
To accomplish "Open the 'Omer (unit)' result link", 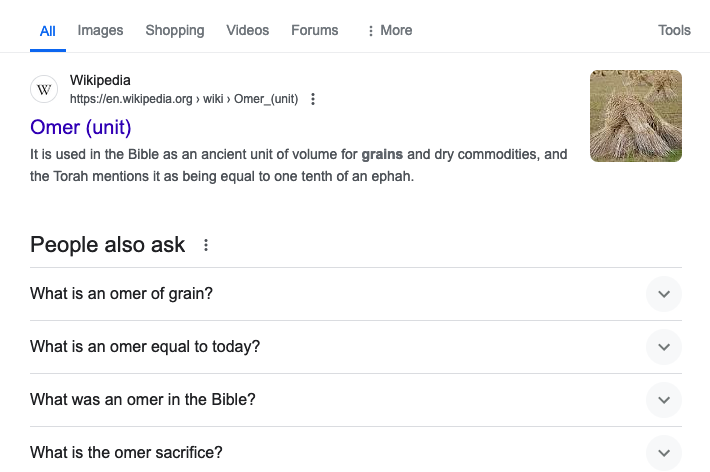I will (x=81, y=127).
